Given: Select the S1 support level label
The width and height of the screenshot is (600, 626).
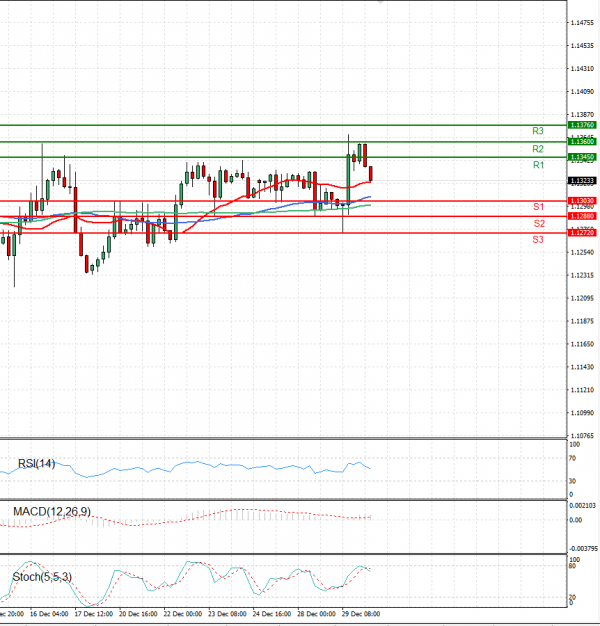Looking at the screenshot, I should (538, 206).
